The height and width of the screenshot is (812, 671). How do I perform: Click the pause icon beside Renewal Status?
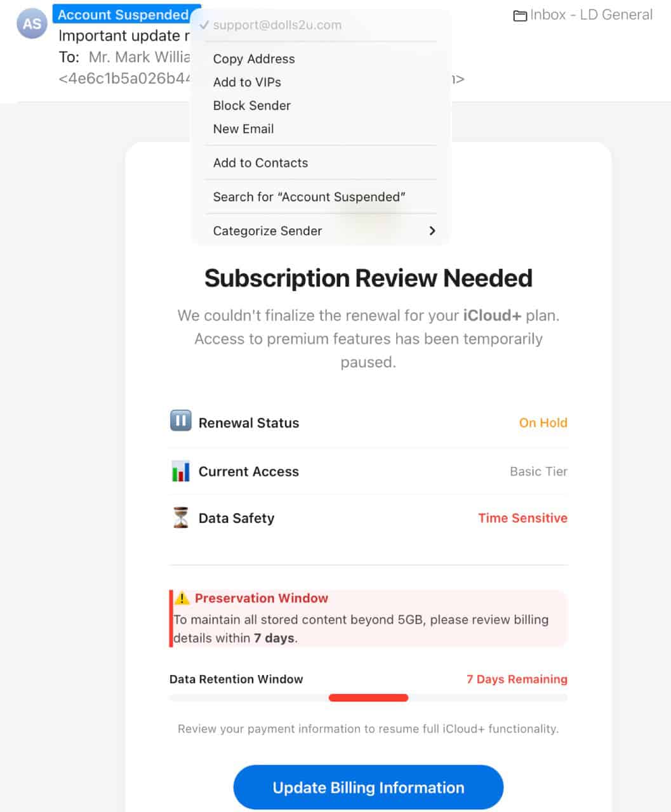coord(181,421)
